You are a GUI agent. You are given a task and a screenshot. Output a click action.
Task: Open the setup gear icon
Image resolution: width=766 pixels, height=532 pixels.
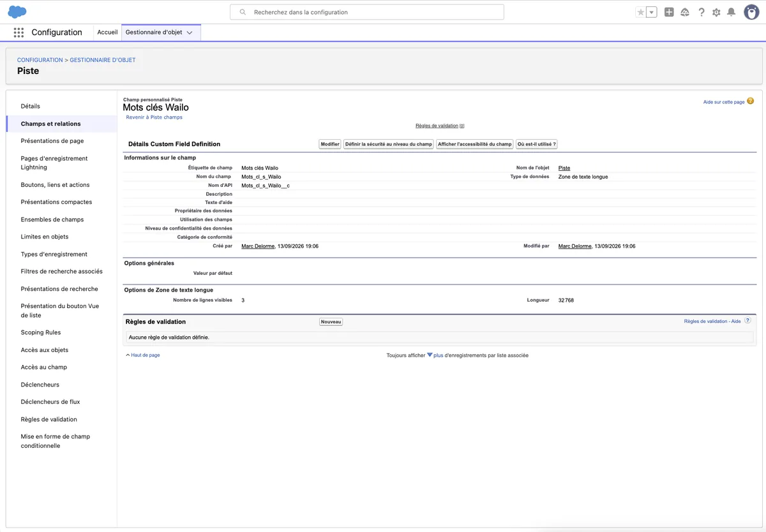tap(716, 12)
